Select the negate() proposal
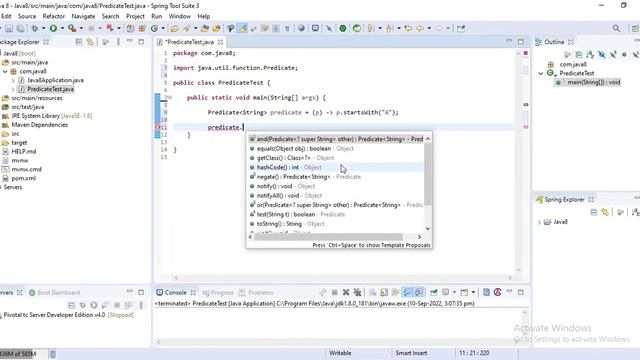 click(336, 177)
